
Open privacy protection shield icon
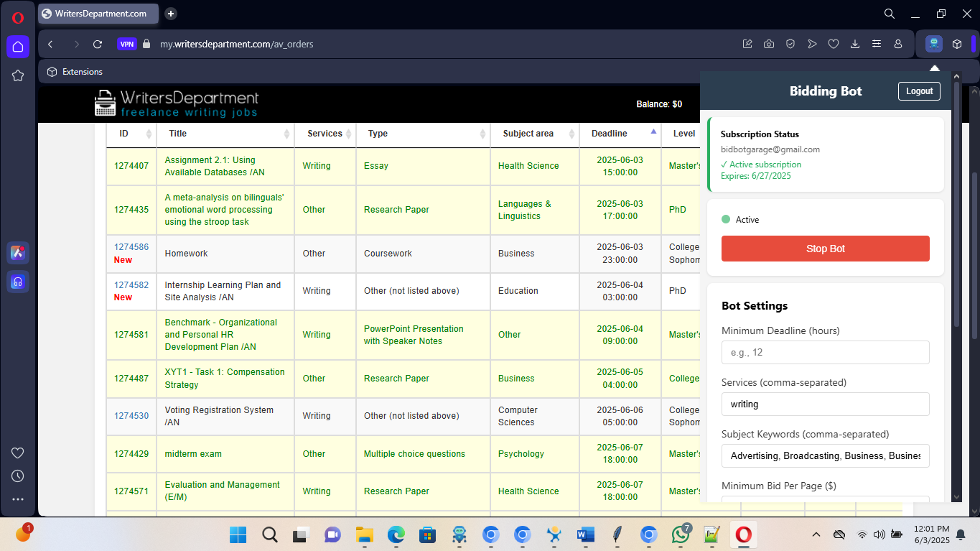pyautogui.click(x=790, y=44)
